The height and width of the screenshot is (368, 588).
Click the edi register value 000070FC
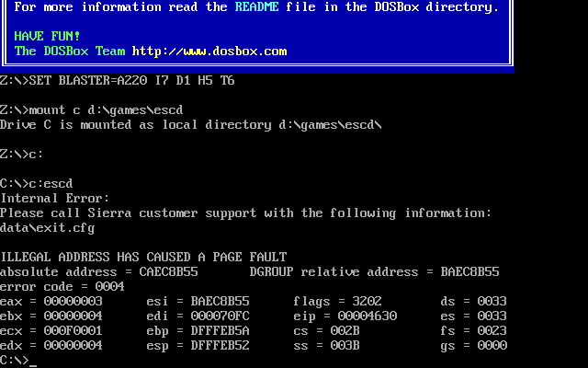220,316
